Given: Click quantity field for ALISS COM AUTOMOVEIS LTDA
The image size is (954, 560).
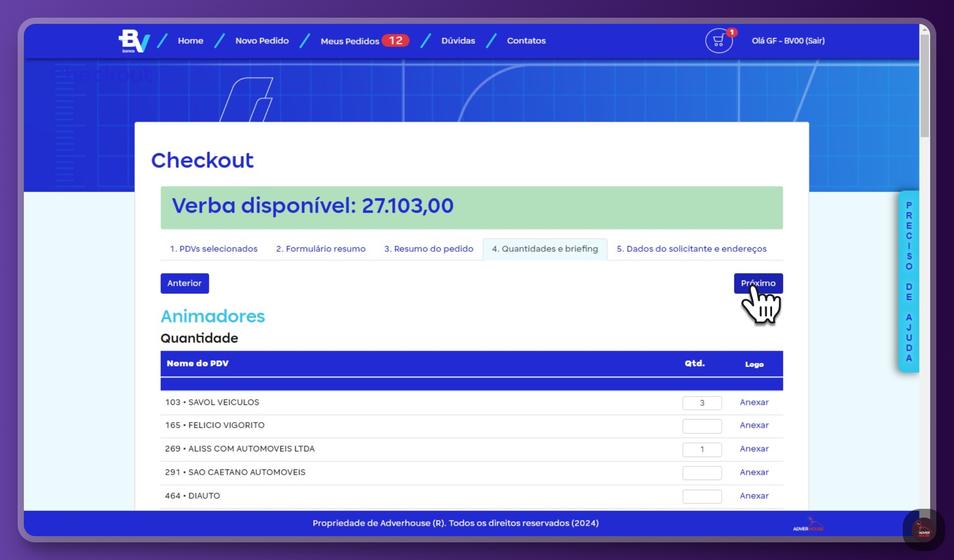Looking at the screenshot, I should (702, 450).
